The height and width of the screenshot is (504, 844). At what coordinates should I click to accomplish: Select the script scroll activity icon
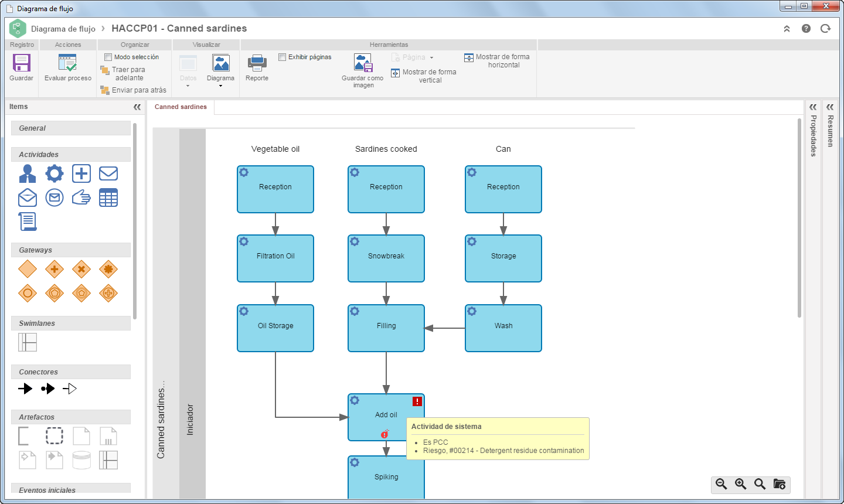[28, 222]
